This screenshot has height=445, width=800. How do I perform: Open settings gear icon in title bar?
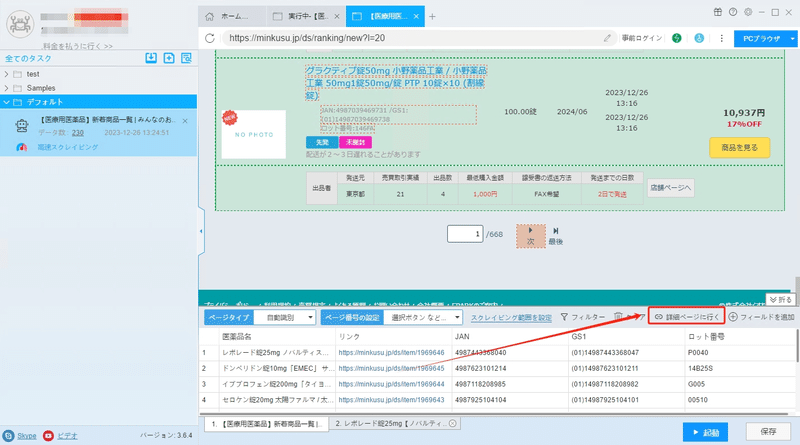[748, 12]
